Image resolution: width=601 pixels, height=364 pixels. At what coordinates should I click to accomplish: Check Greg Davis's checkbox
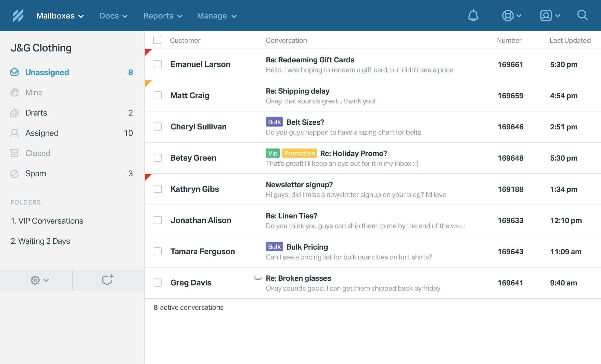(158, 283)
